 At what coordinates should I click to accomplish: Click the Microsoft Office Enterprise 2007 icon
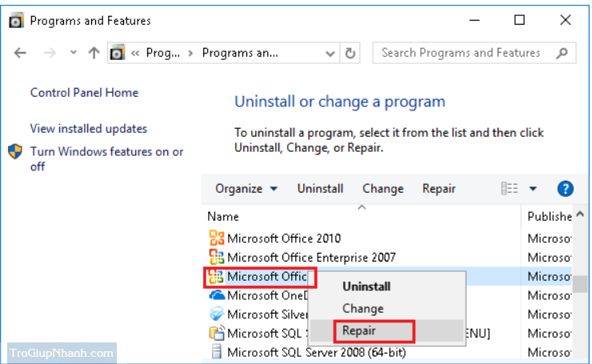point(216,257)
